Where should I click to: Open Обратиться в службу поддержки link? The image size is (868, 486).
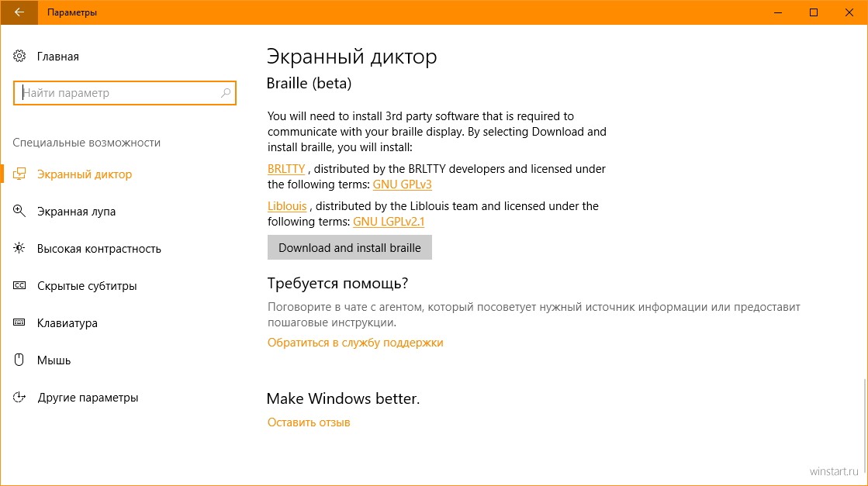(x=355, y=343)
